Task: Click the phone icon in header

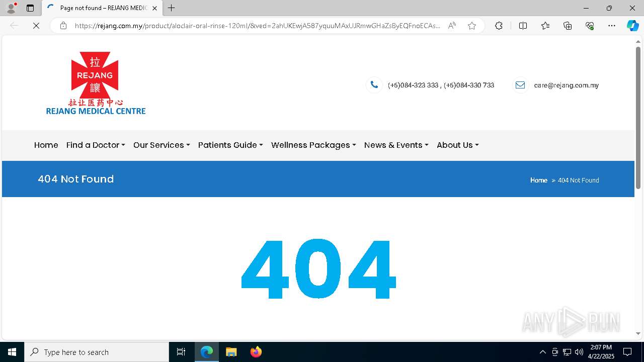Action: (374, 85)
